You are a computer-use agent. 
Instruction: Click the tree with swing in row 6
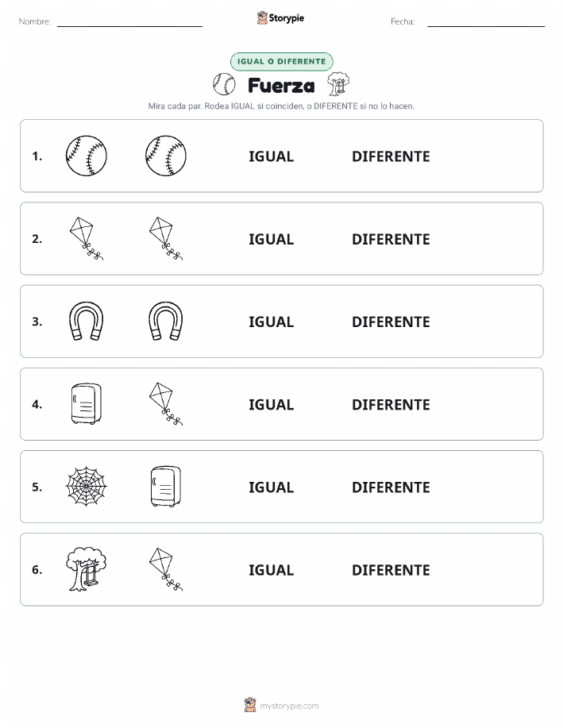87,569
